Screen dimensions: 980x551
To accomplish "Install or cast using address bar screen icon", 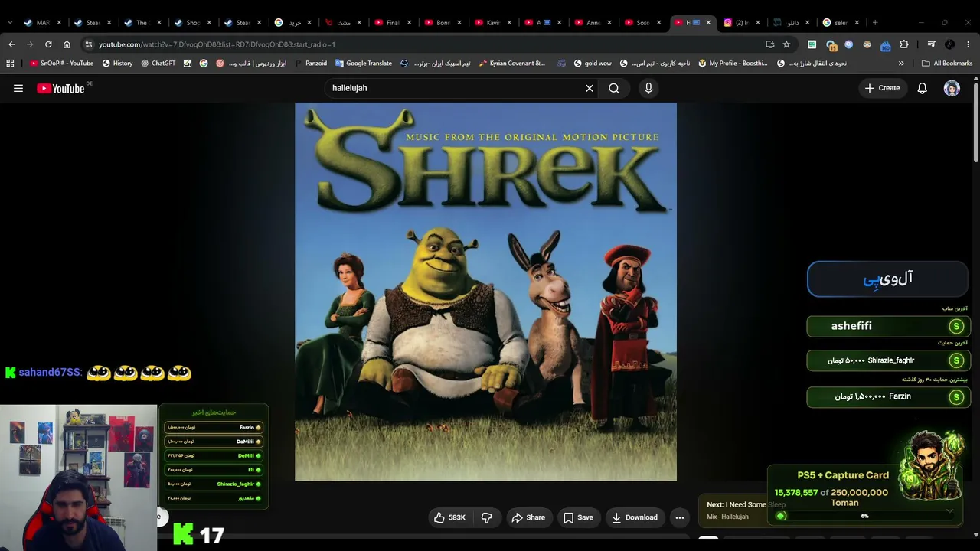I will (x=769, y=44).
